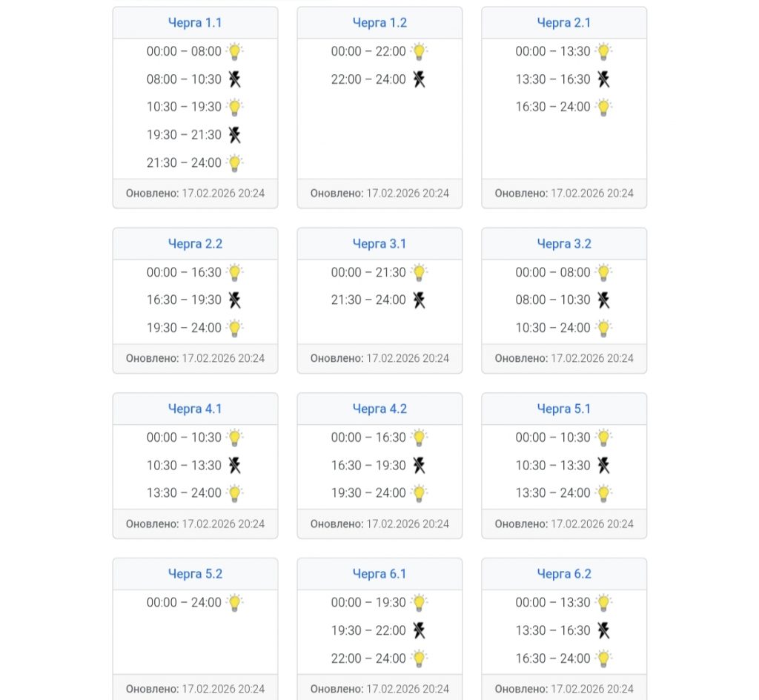Click power-off icon for 19:30 – 22:00 in Черга 6.1
The image size is (759, 700).
pos(420,630)
